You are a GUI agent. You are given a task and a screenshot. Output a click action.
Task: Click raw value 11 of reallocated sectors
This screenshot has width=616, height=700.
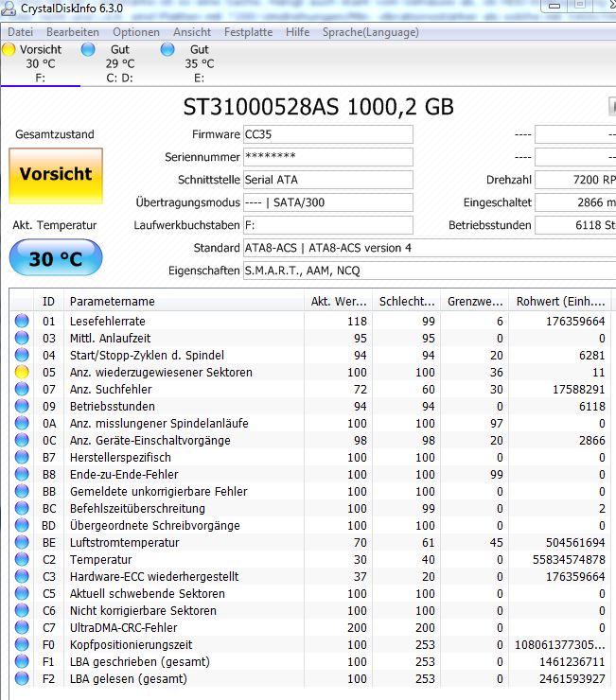click(599, 373)
